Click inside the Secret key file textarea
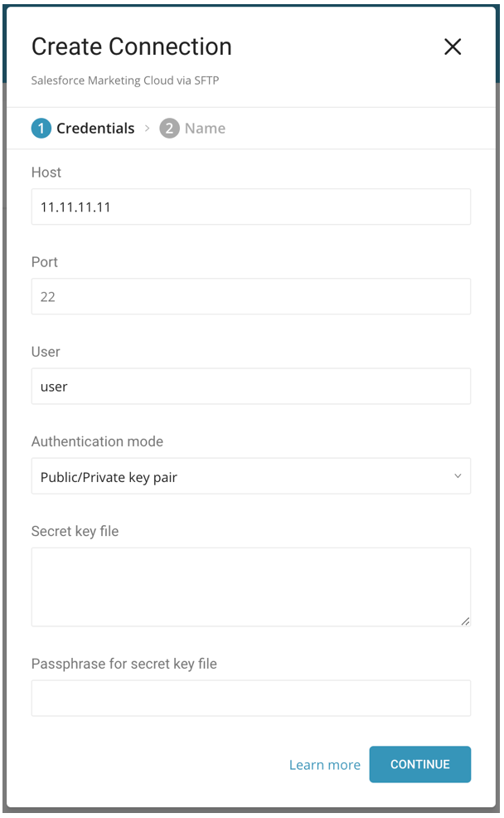504x818 pixels. [x=250, y=586]
